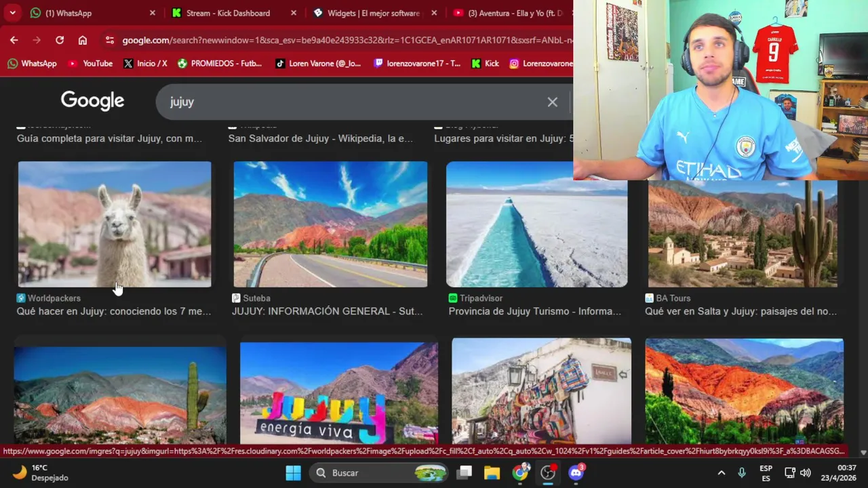Image resolution: width=868 pixels, height=488 pixels.
Task: Switch to Chrome in the taskbar
Action: pos(520,472)
